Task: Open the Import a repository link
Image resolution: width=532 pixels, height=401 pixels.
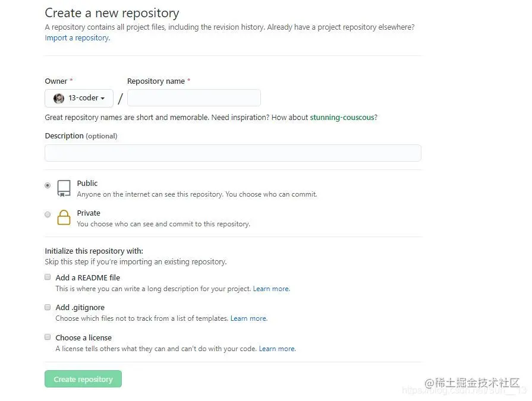Action: 77,38
